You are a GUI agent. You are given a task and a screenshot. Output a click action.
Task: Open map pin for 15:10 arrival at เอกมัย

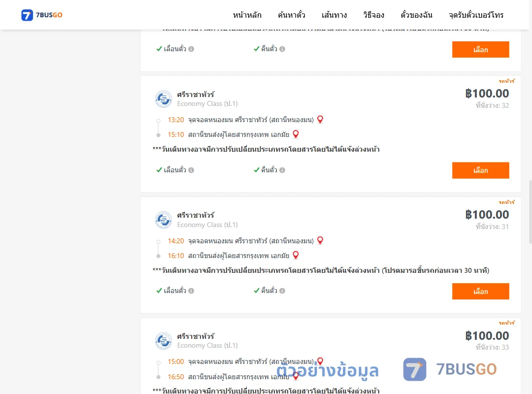pos(296,134)
